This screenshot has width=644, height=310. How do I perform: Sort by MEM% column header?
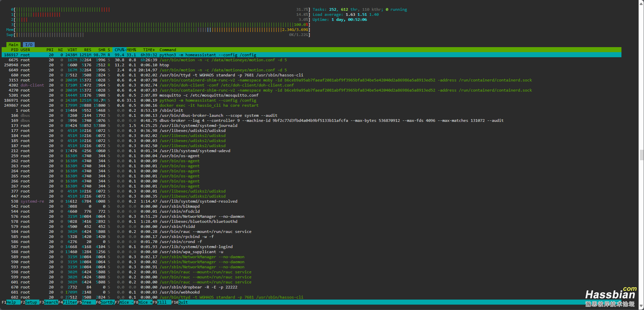pos(131,50)
